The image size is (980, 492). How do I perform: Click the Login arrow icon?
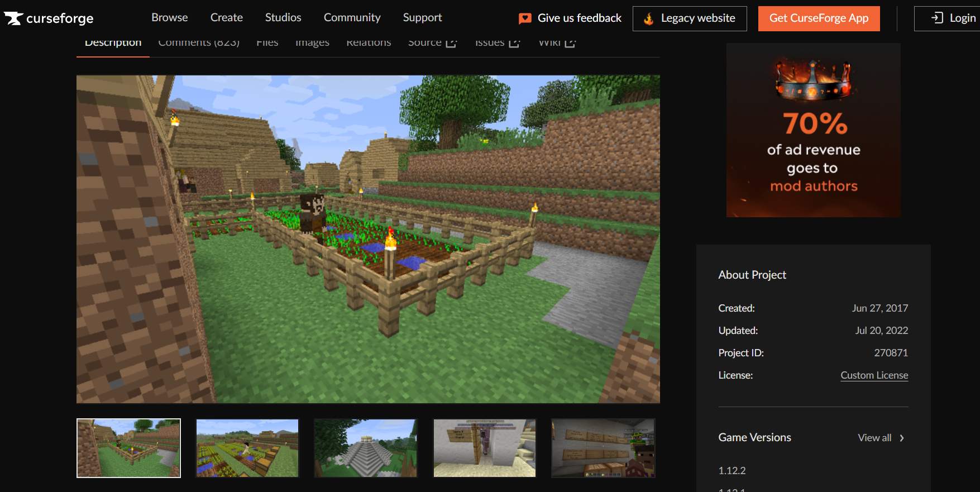point(937,18)
